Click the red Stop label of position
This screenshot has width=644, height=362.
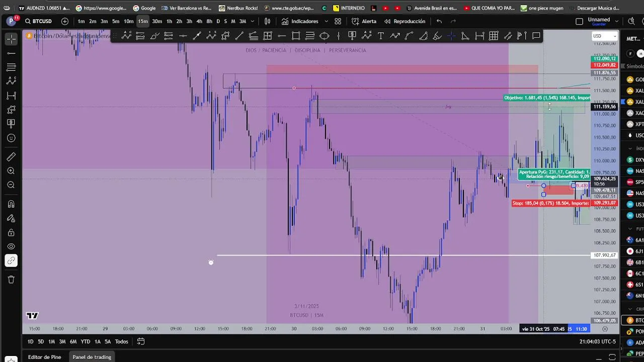click(x=550, y=203)
